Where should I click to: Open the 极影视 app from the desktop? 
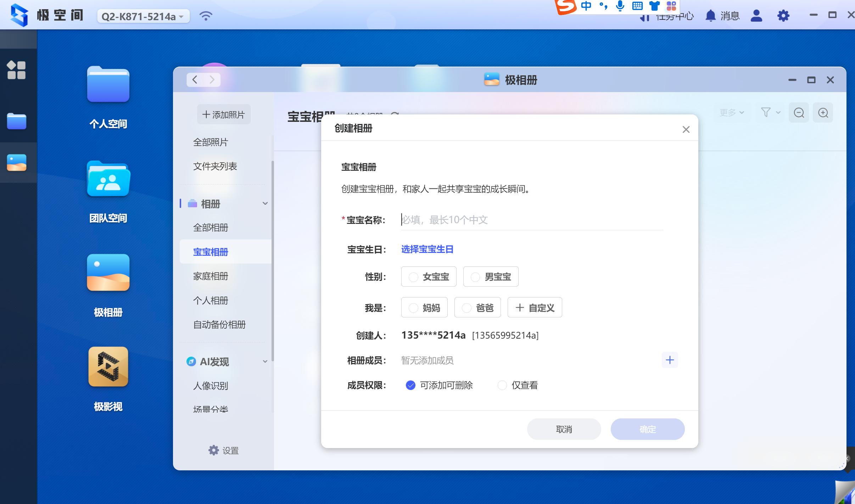coord(108,367)
